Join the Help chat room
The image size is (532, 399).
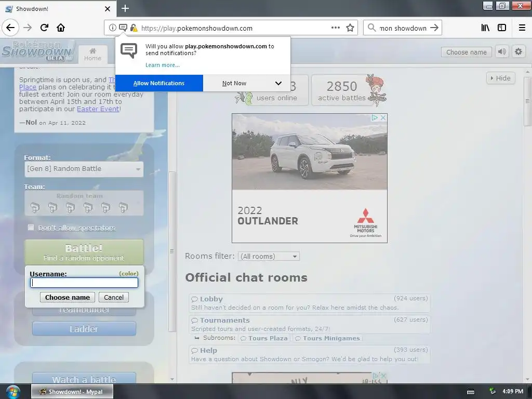309,354
